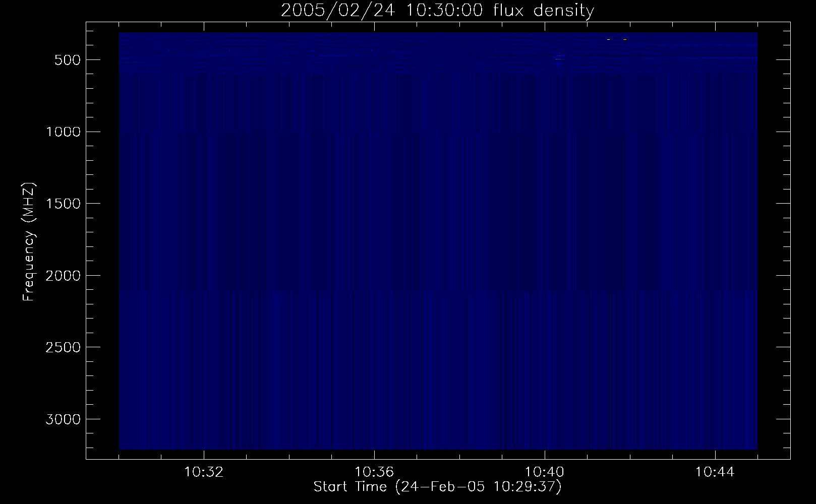
Task: Click the time tick label 10:32
Action: 204,472
